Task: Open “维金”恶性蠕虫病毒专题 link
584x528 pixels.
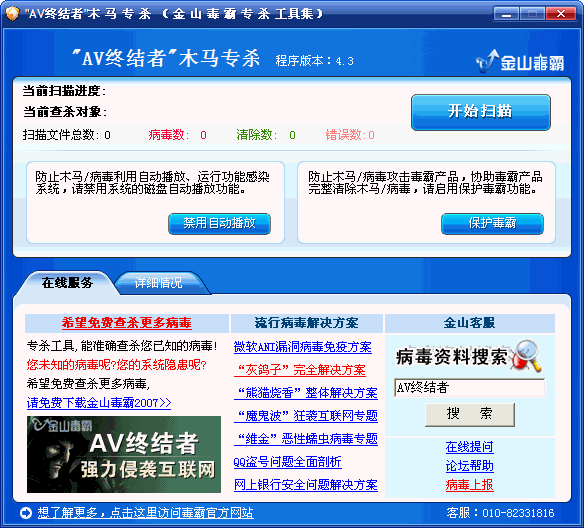Action: point(306,439)
